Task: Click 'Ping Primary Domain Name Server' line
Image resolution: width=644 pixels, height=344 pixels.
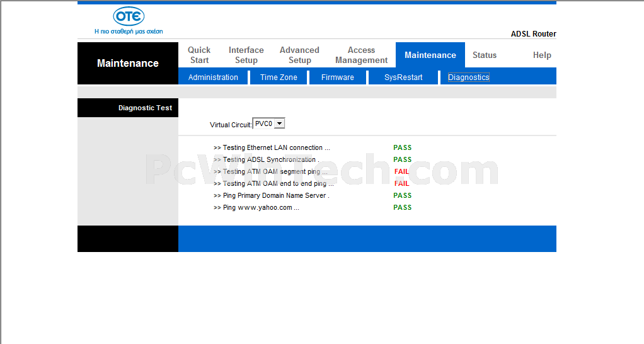Action: pyautogui.click(x=271, y=195)
